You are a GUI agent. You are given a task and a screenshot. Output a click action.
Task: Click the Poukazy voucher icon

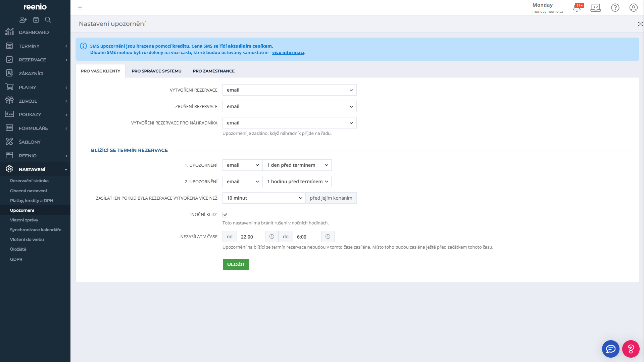[x=9, y=114]
